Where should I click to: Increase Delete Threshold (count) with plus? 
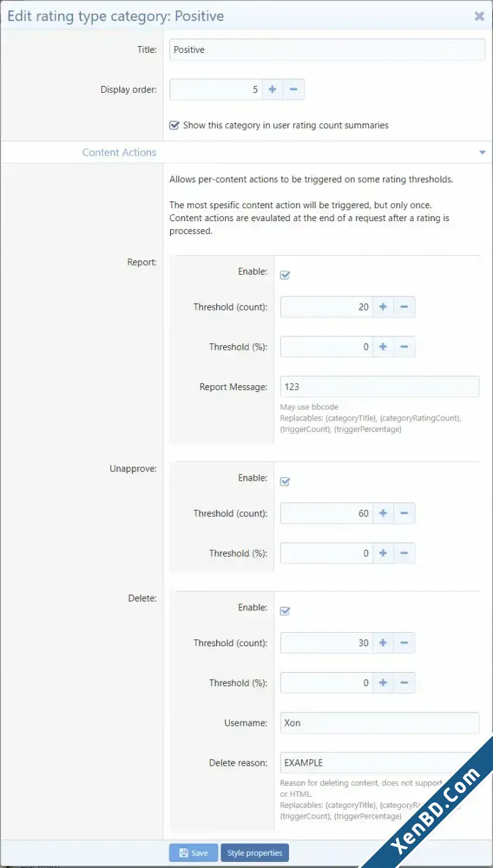(x=383, y=643)
